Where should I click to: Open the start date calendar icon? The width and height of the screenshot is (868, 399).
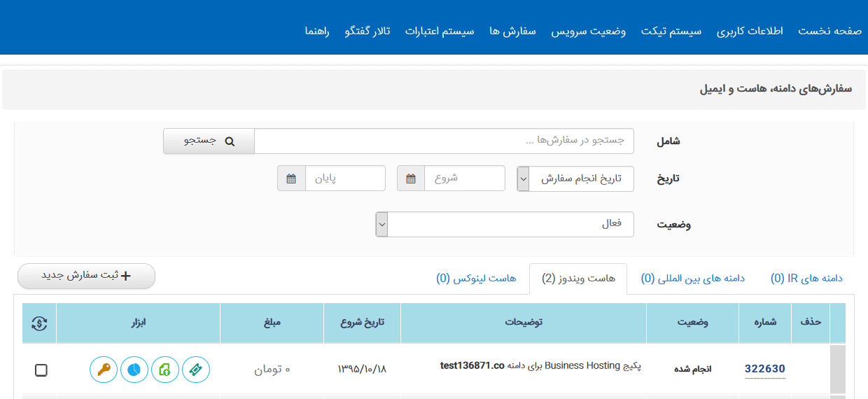click(x=411, y=178)
